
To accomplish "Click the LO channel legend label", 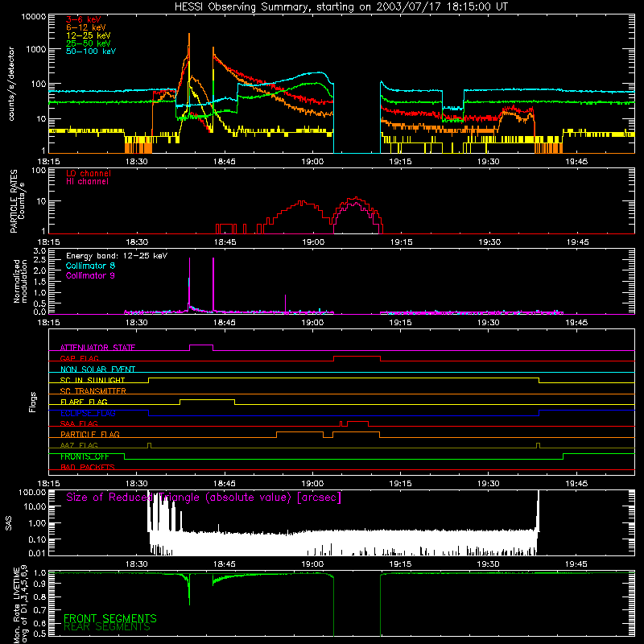I will [x=89, y=173].
